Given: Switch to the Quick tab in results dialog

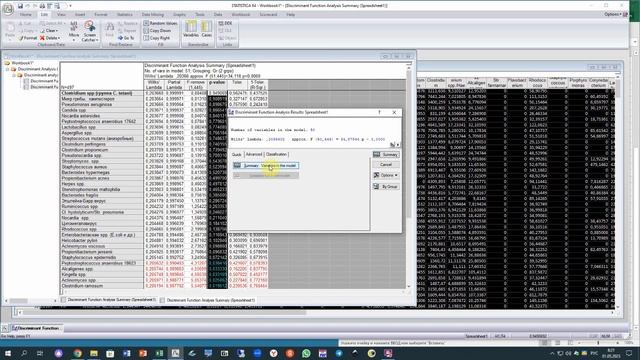Looking at the screenshot, I should tap(237, 154).
